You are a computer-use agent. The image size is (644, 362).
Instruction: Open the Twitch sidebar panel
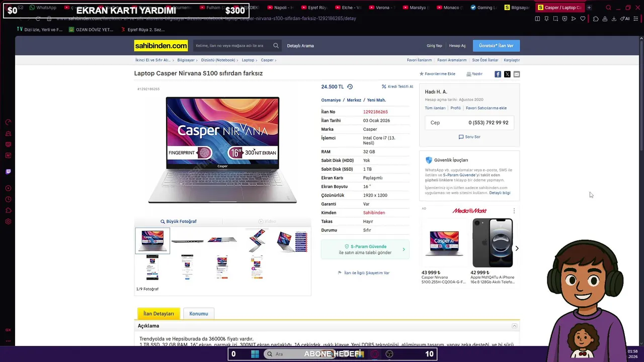[x=8, y=171]
